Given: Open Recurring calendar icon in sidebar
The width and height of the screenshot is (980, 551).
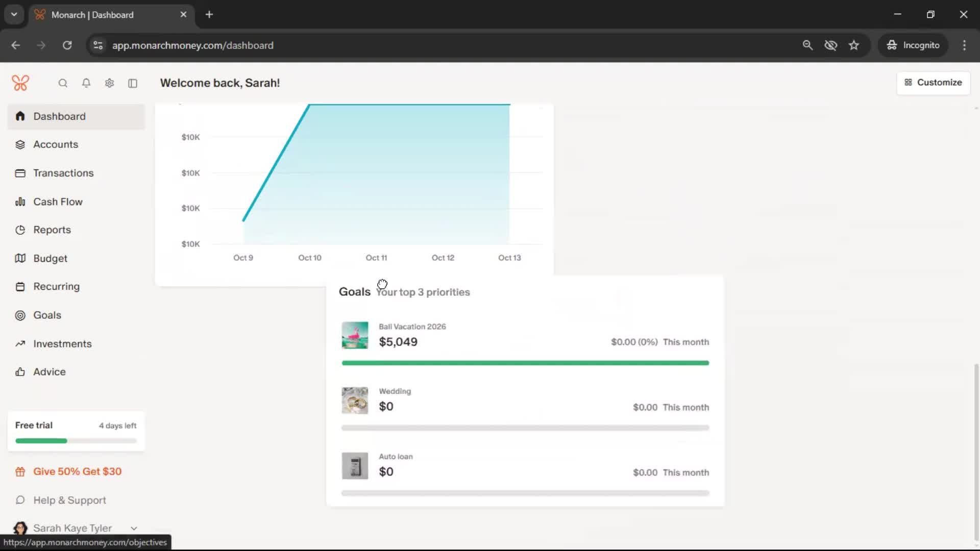Looking at the screenshot, I should pos(20,287).
